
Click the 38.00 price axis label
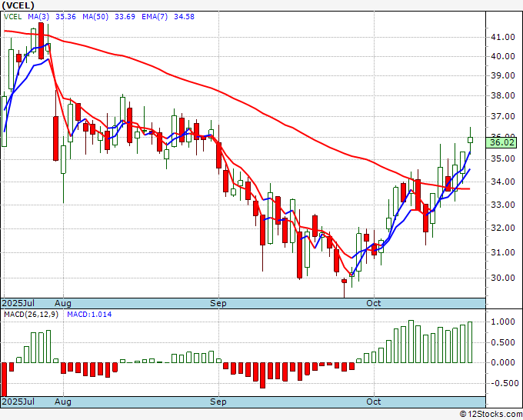[x=503, y=96]
